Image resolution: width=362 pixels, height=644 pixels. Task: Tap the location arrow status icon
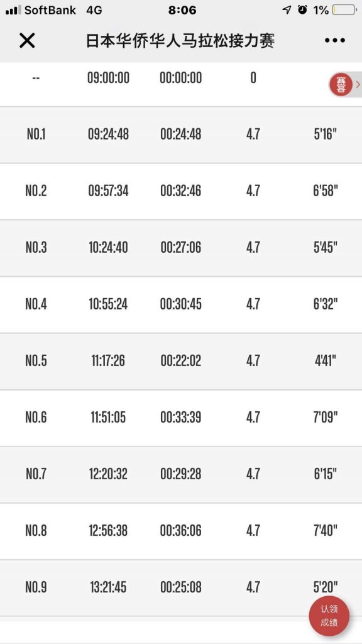tap(287, 10)
